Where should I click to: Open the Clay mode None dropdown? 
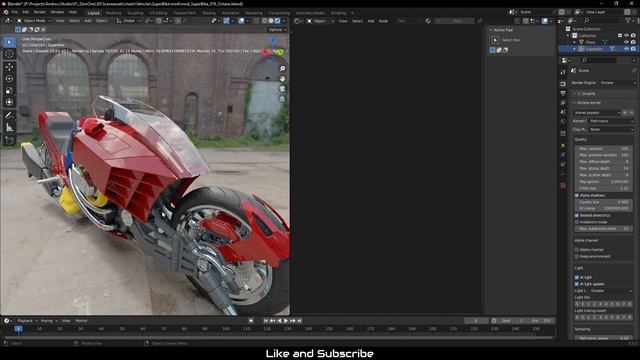click(x=611, y=129)
